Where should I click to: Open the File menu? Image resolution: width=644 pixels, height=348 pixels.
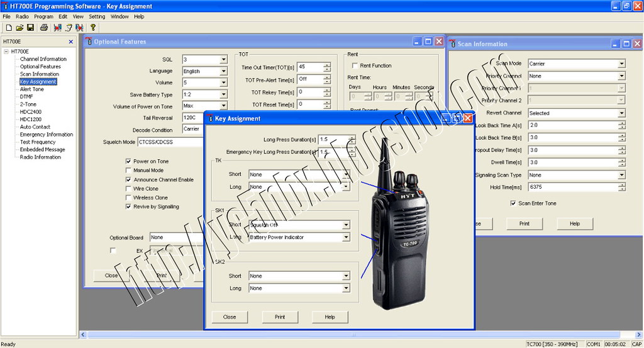click(x=6, y=16)
